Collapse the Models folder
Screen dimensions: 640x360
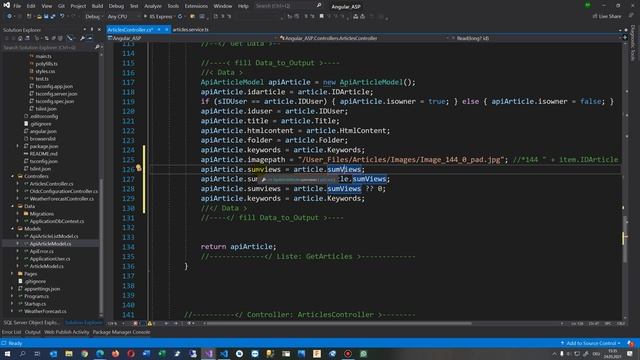click(x=12, y=229)
